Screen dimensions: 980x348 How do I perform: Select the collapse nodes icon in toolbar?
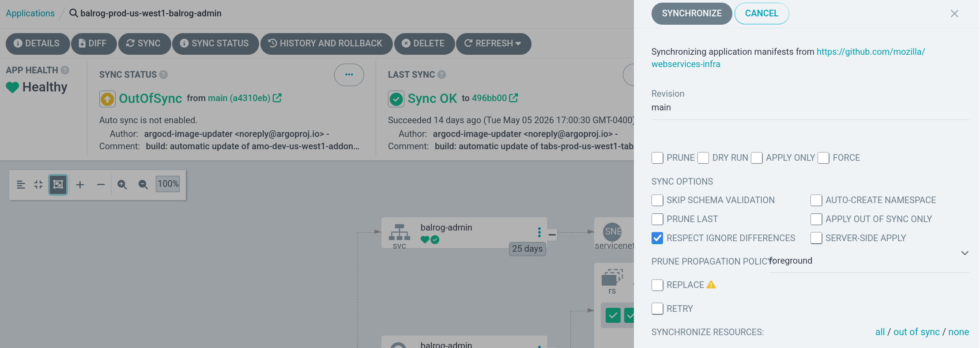pyautogui.click(x=38, y=185)
